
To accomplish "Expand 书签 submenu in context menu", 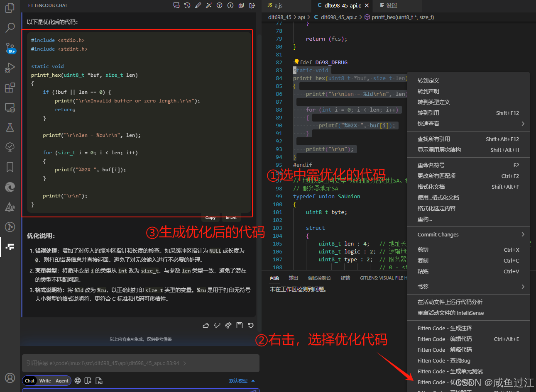I will 468,287.
